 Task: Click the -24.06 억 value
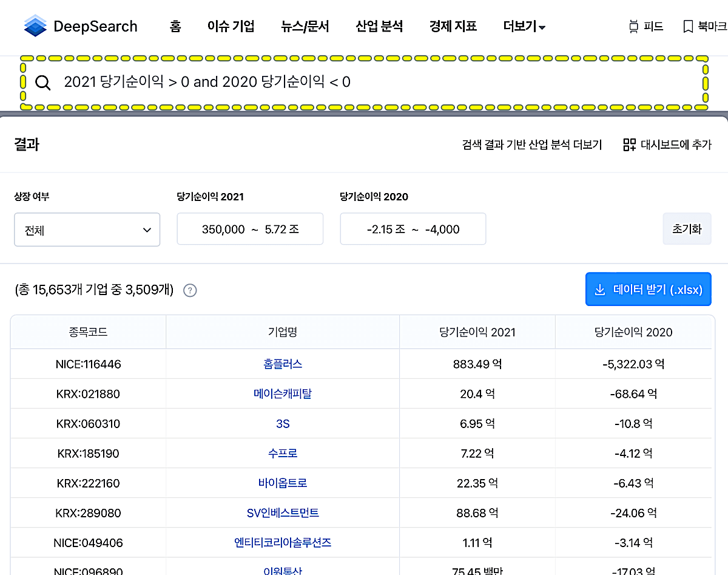633,513
